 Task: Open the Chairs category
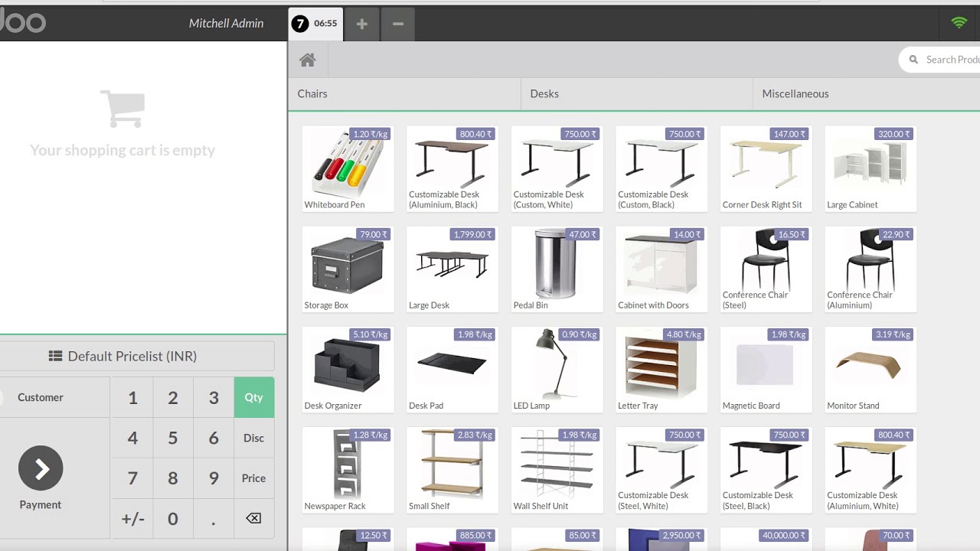pos(404,93)
